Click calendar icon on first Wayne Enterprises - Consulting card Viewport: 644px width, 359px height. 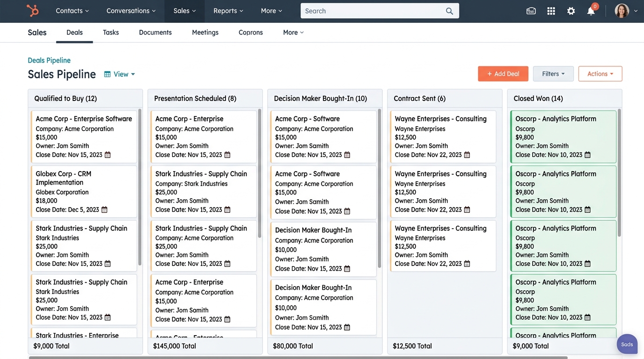pos(467,155)
